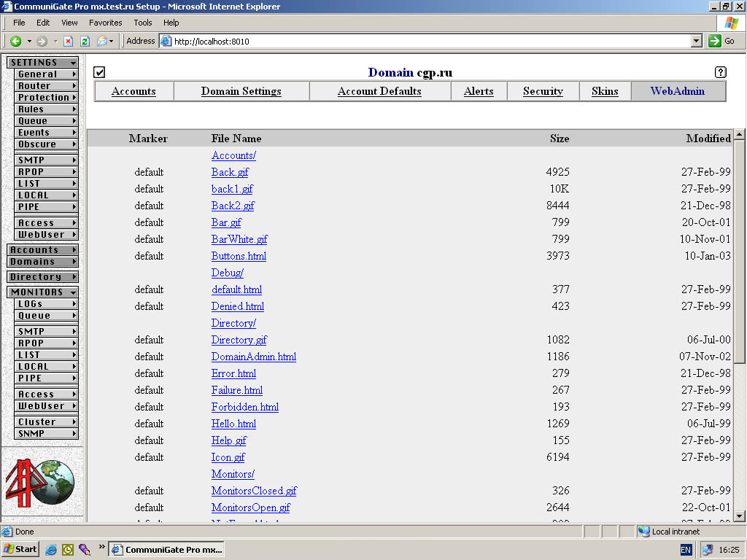Open the Back.gif file link
The image size is (747, 560).
(x=230, y=172)
